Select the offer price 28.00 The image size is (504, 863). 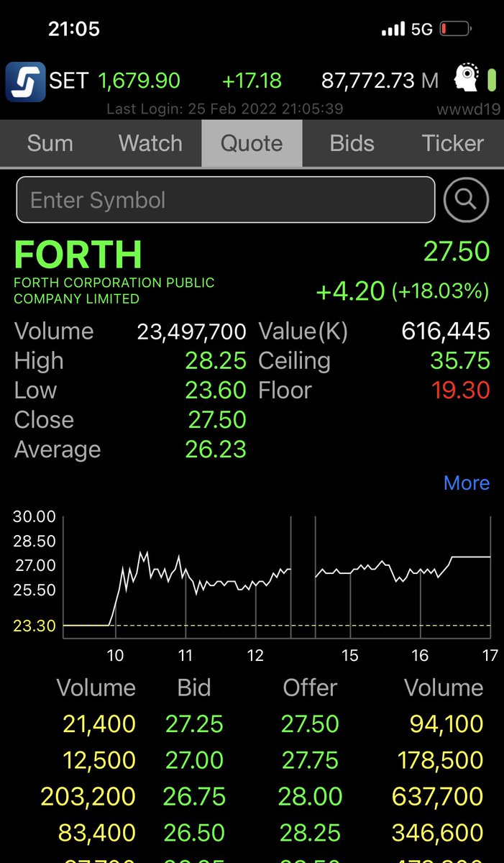(310, 797)
